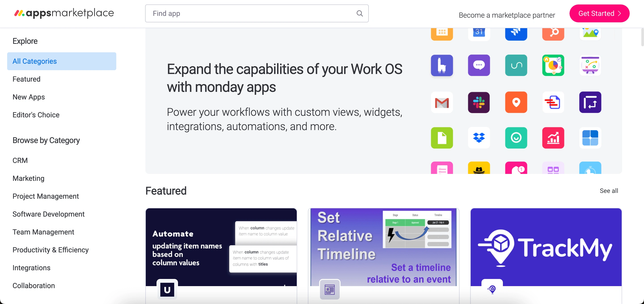Viewport: 644px width, 304px height.
Task: Click the search magnifier icon
Action: [360, 14]
